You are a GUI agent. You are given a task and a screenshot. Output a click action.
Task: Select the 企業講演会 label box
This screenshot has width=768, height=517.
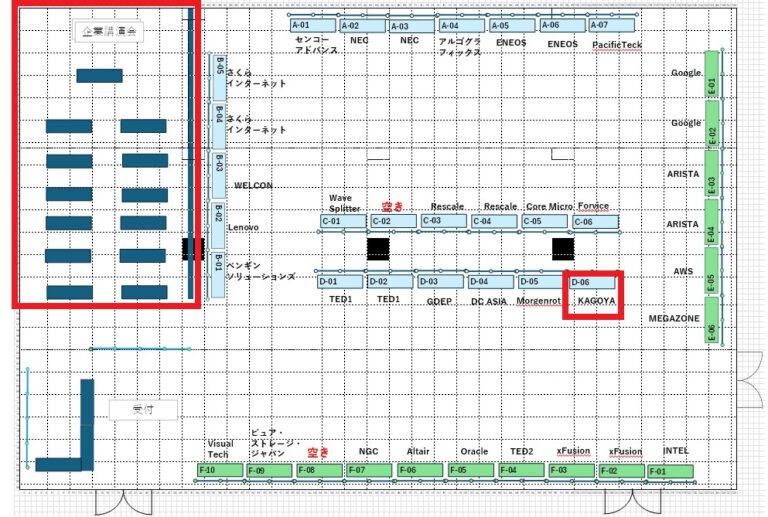click(x=109, y=31)
